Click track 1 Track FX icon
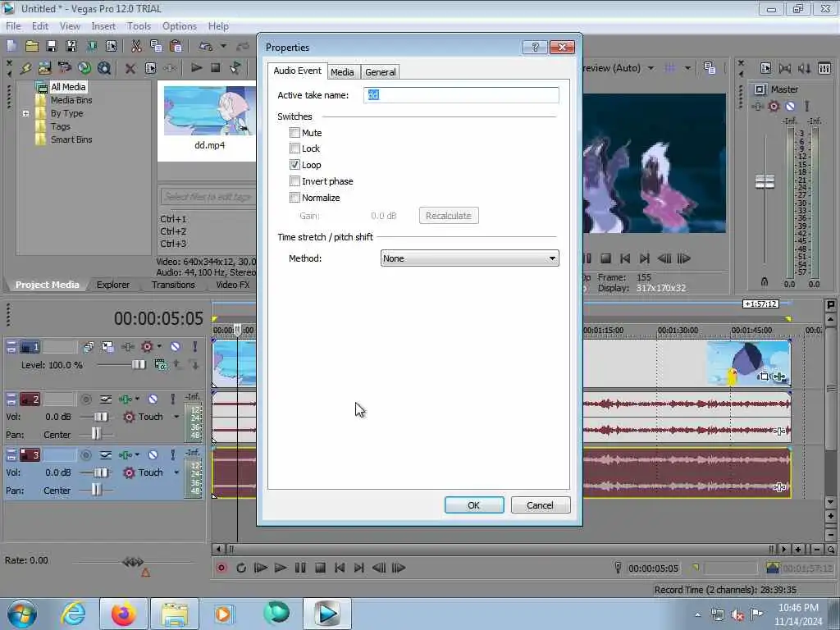The width and height of the screenshot is (840, 630). point(127,347)
